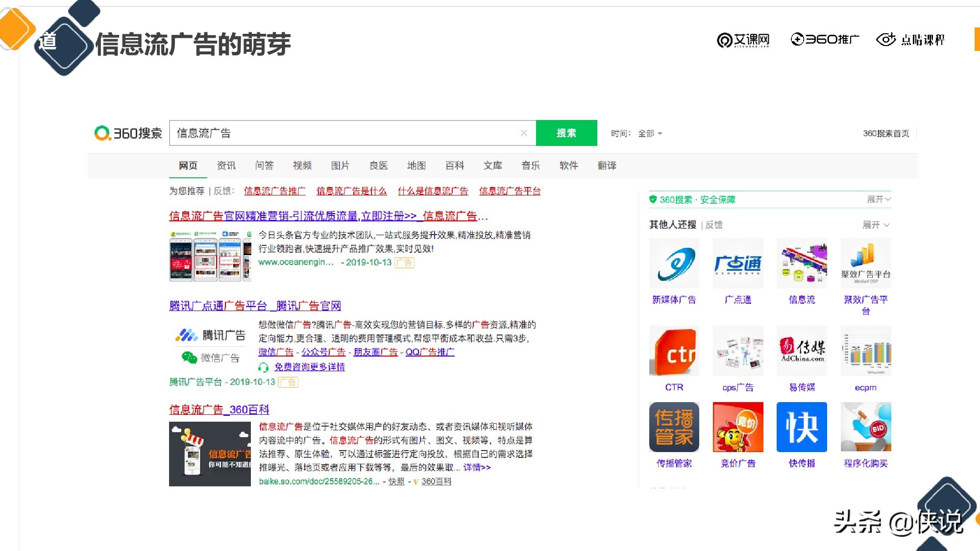Screen dimensions: 980x551
Task: Click 反馈 next to 其他人还搜
Action: click(714, 225)
